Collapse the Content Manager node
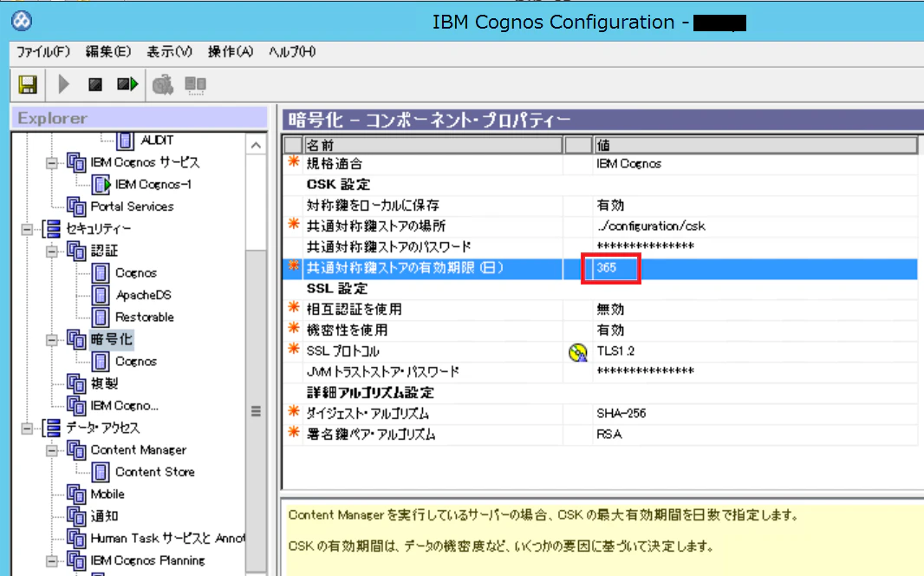 pyautogui.click(x=52, y=450)
